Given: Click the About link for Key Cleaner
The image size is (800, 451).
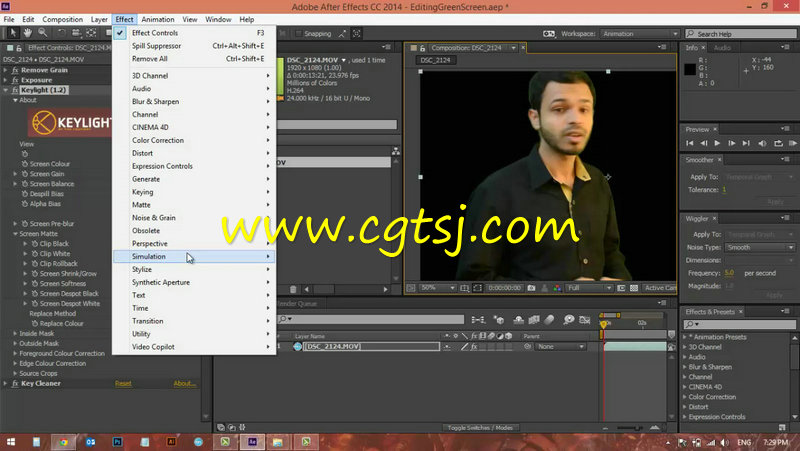Looking at the screenshot, I should coord(184,384).
